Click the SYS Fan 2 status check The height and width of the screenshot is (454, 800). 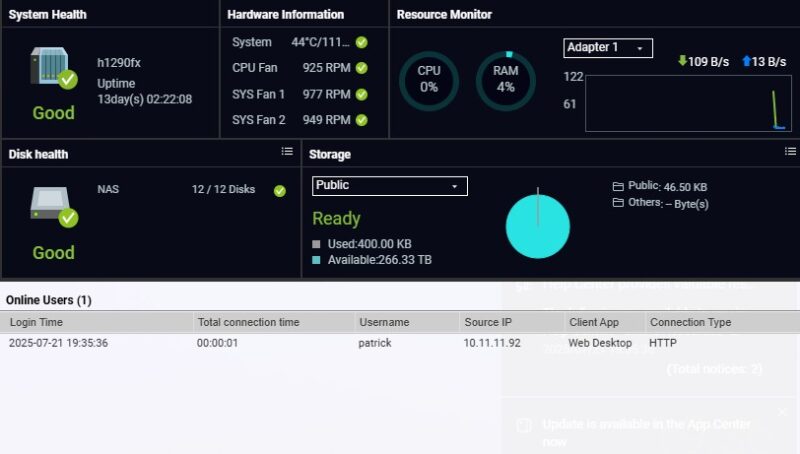point(362,120)
